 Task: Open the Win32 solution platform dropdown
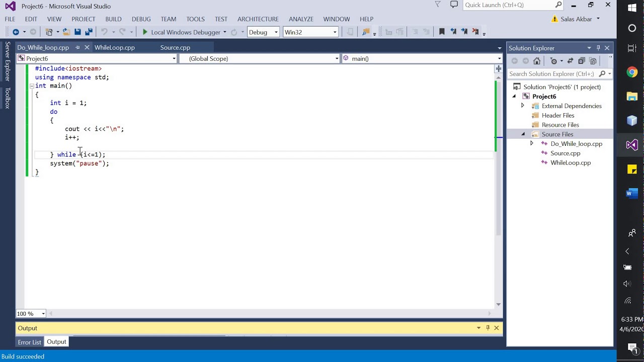[335, 32]
